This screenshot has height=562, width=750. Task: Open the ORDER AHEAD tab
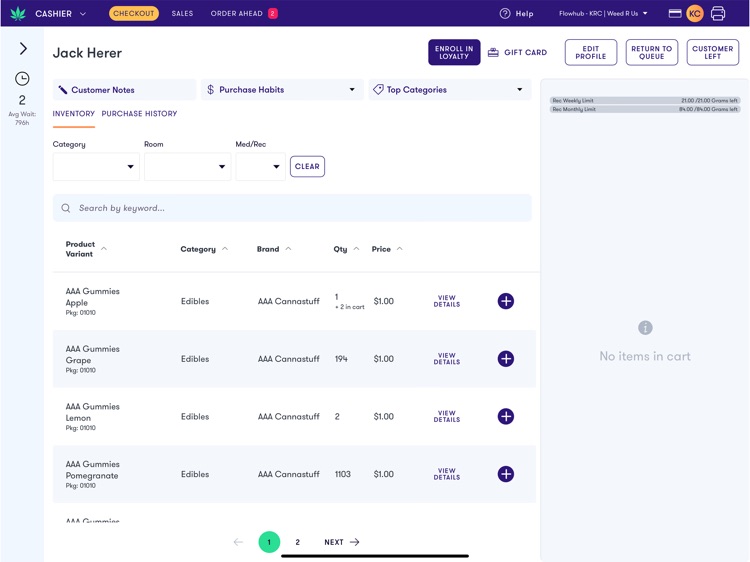(236, 13)
